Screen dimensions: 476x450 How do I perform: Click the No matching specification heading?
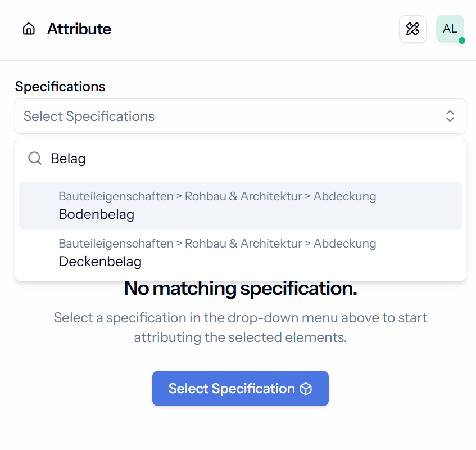pos(241,289)
